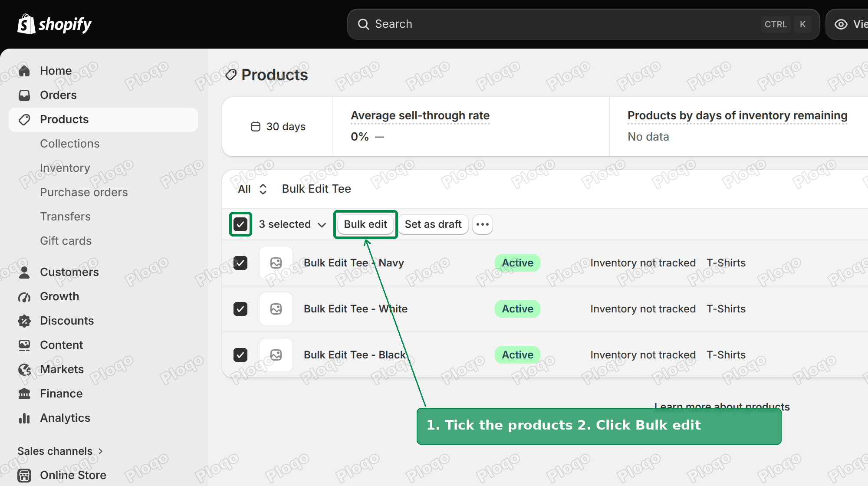Uncheck Bulk Edit Tee - White checkbox
868x486 pixels.
[x=240, y=309]
